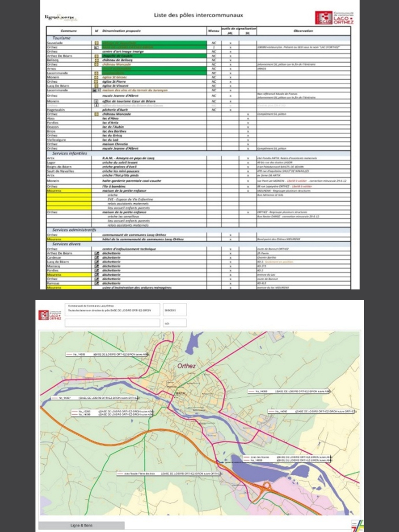The image size is (399, 532).
Task: Click the Lacq Orthez logo in table header
Action: [337, 17]
